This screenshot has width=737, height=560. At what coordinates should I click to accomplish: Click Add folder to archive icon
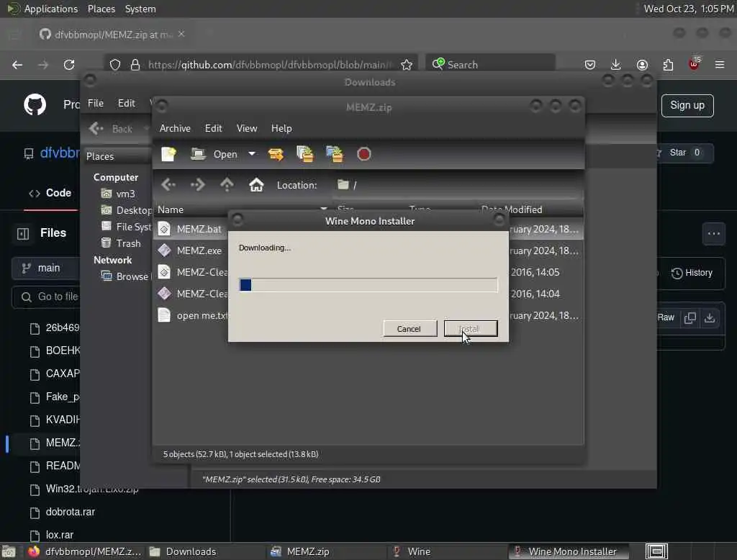click(x=335, y=154)
